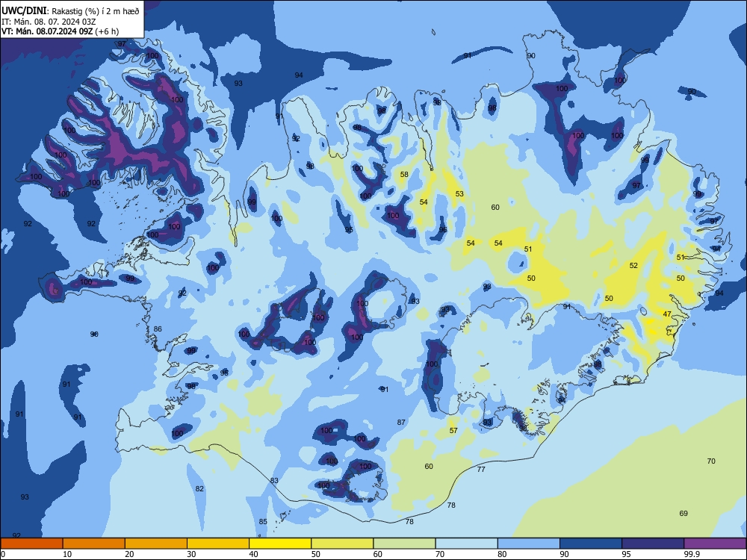747x560 pixels.
Task: Click the humidity value 83 on the map
Action: [x=274, y=480]
